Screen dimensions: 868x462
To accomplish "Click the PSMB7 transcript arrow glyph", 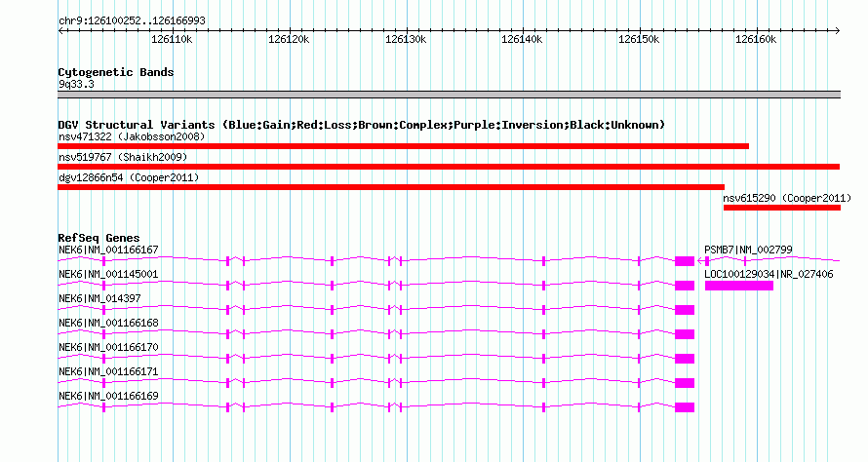I will [x=701, y=261].
